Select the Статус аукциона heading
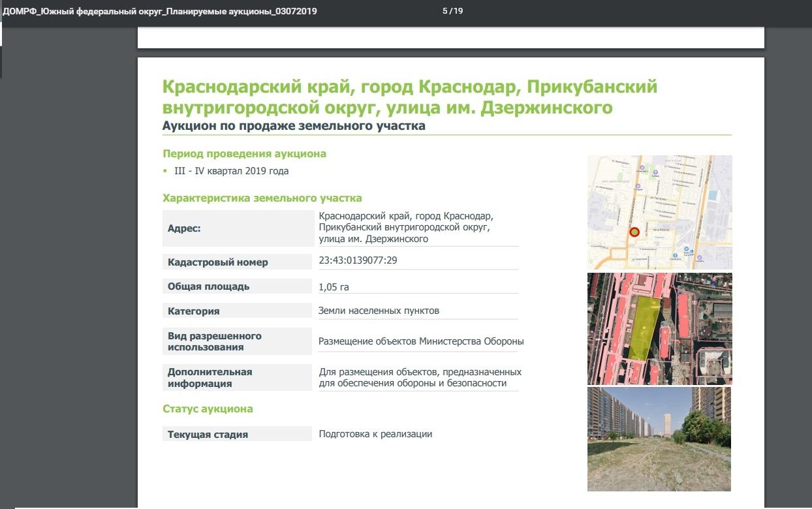The height and width of the screenshot is (509, 812). [x=208, y=409]
